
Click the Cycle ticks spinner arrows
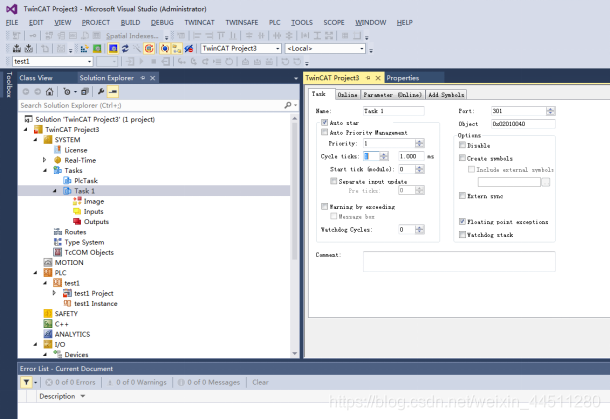pos(384,156)
